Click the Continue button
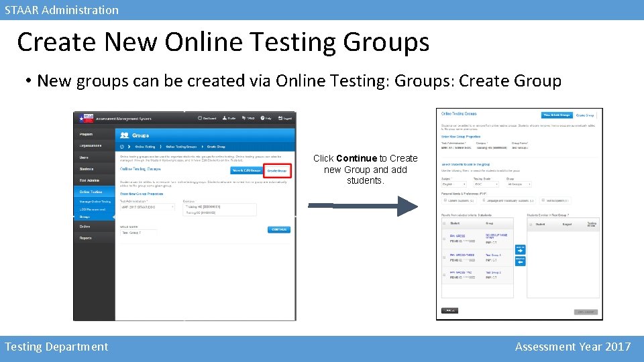 [x=279, y=230]
